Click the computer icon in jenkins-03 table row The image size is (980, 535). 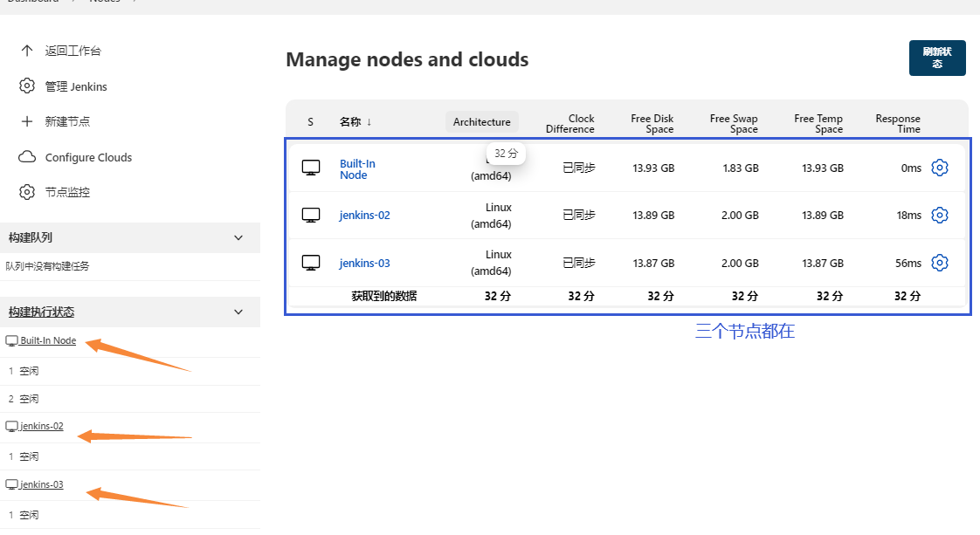point(311,262)
